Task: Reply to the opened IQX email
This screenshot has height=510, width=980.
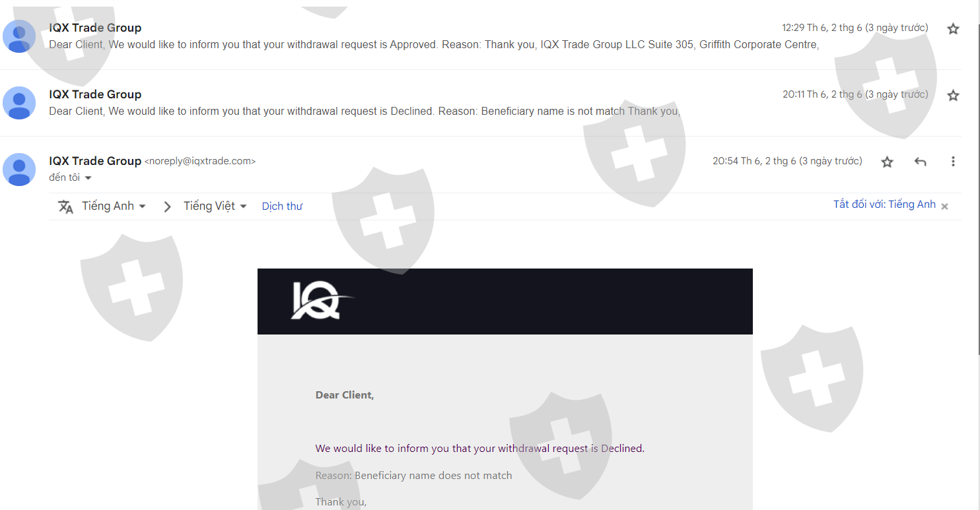Action: 920,162
